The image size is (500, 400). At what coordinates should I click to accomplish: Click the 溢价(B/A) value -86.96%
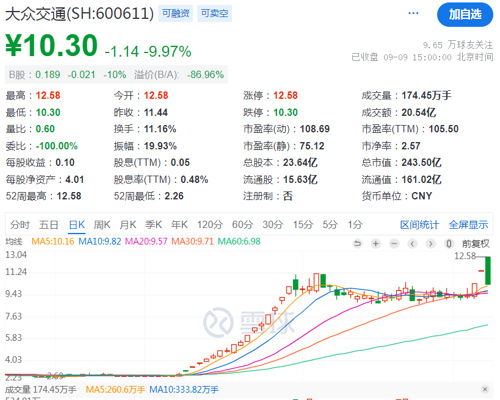pos(205,75)
